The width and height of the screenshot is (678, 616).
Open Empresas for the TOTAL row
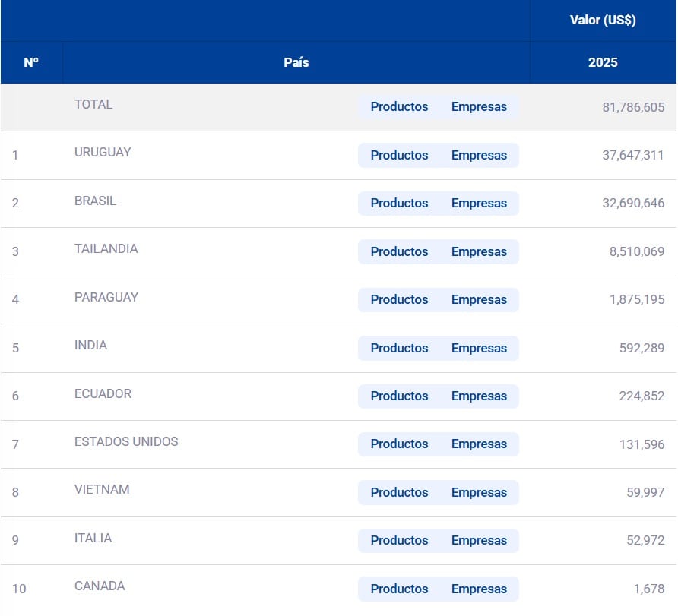479,107
